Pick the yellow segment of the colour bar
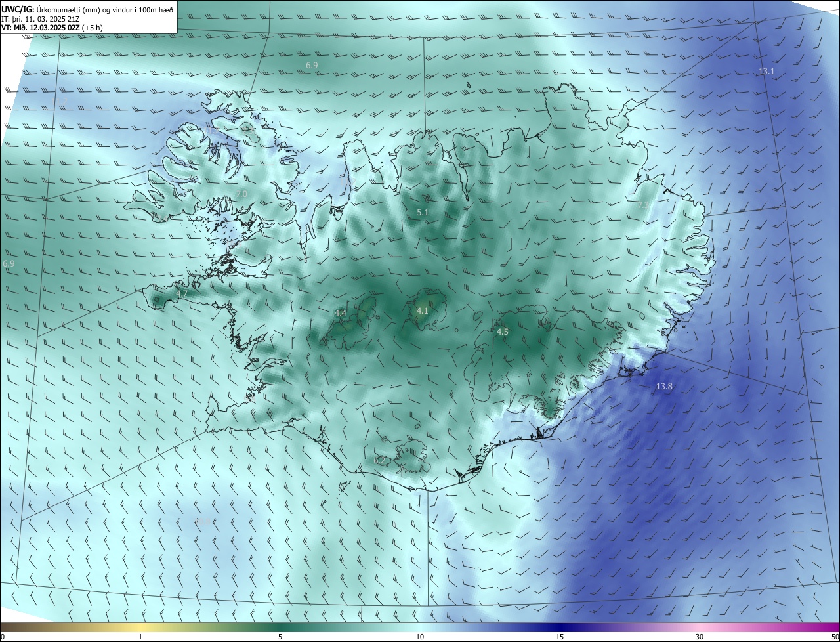The image size is (840, 642). click(141, 627)
